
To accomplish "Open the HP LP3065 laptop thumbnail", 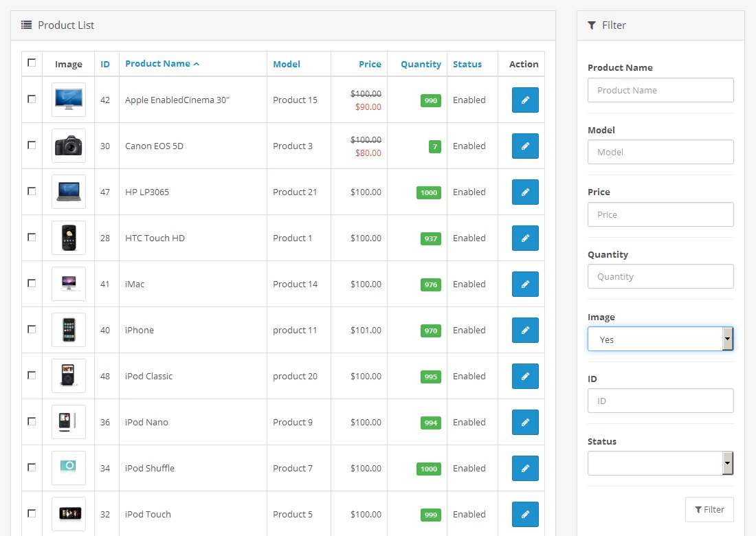I will point(69,192).
